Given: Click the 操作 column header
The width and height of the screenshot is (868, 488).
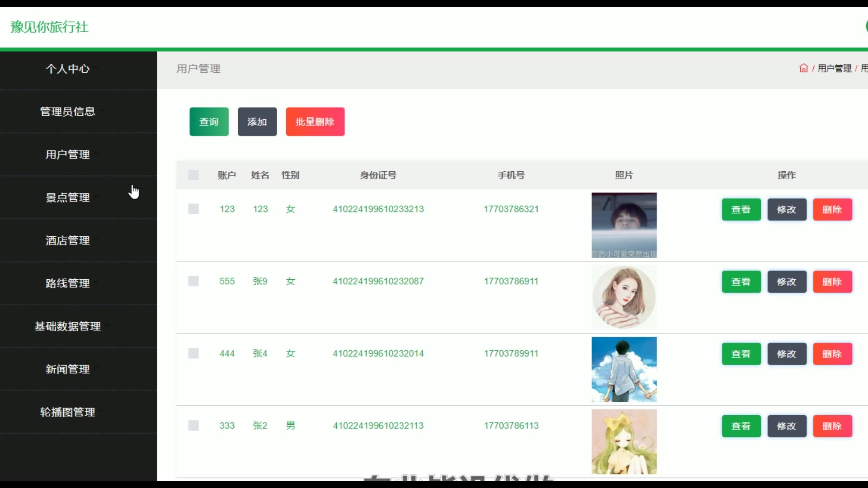Looking at the screenshot, I should 787,175.
